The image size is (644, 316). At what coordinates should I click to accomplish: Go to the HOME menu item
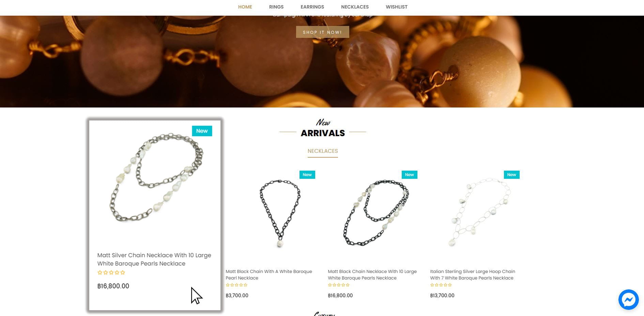245,7
